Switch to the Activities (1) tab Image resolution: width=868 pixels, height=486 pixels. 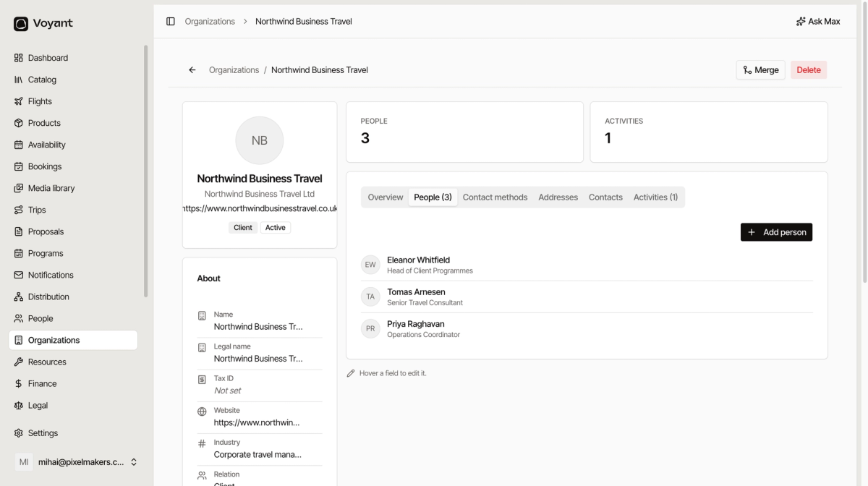(655, 197)
